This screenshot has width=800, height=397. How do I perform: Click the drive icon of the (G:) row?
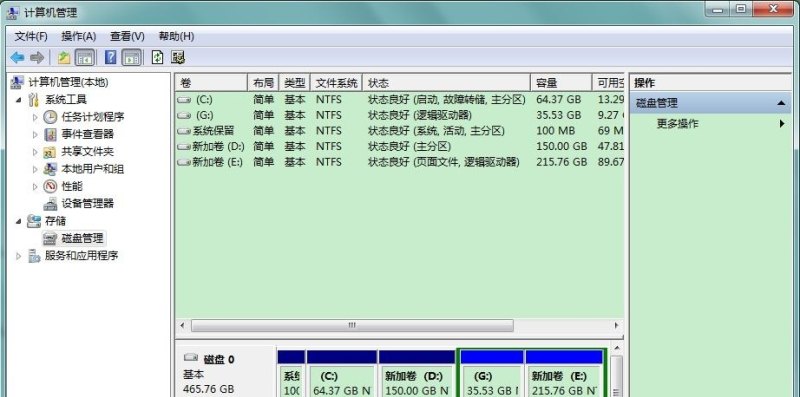pyautogui.click(x=184, y=115)
